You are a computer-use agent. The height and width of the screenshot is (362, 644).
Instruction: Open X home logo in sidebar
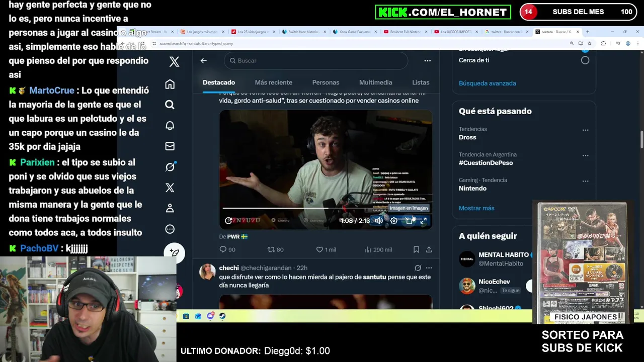click(x=174, y=62)
